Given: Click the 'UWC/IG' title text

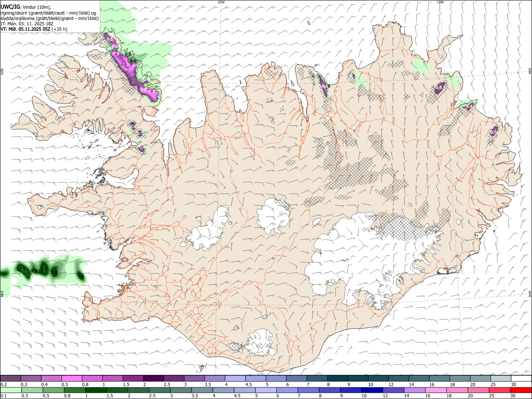Looking at the screenshot, I should [x=10, y=7].
